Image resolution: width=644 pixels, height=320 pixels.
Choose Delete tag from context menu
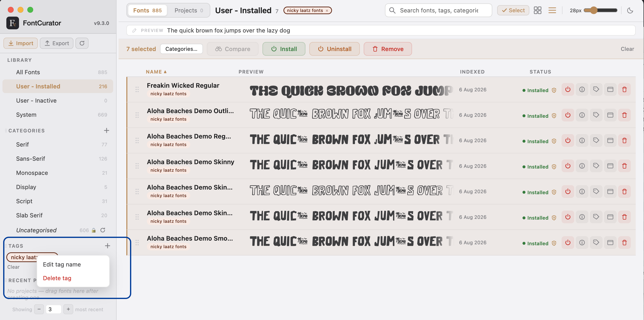coord(57,278)
